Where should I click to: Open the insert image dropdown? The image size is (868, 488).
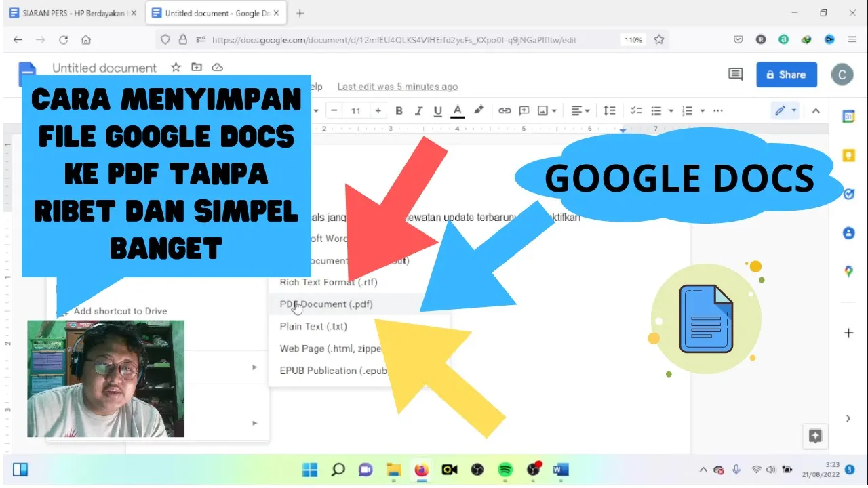coord(547,110)
